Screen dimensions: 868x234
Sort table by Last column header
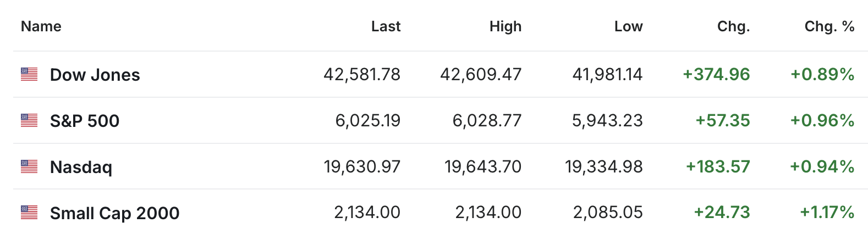tap(386, 26)
